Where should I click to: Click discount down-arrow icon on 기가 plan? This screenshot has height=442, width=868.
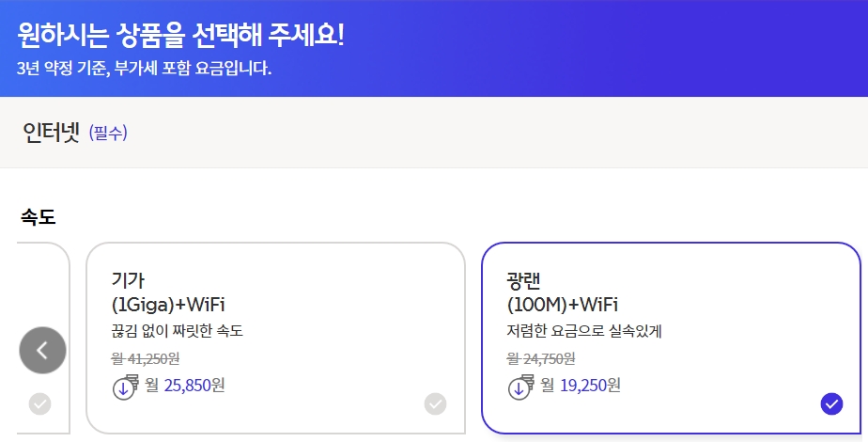(124, 387)
